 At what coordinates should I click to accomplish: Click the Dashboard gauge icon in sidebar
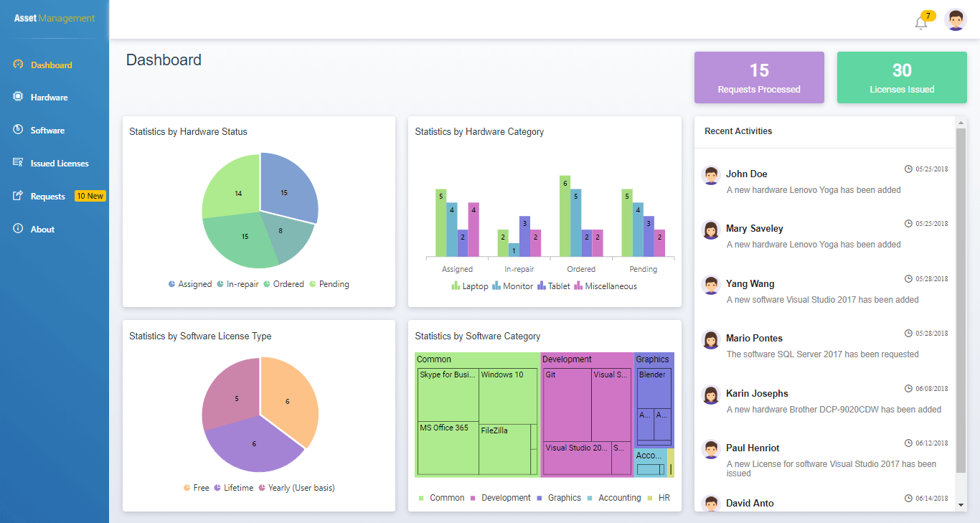(19, 65)
